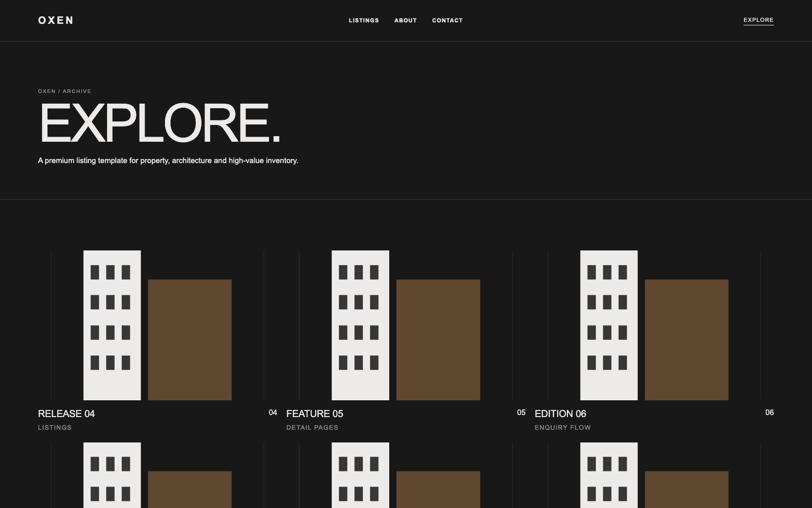Click the ENQUIRY FLOW label under Edition 06

coord(563,428)
